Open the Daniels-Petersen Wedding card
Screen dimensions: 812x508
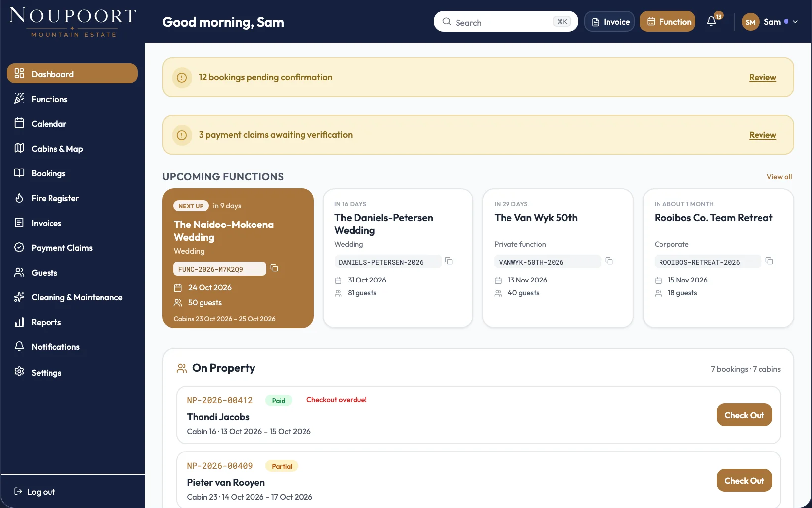point(398,258)
